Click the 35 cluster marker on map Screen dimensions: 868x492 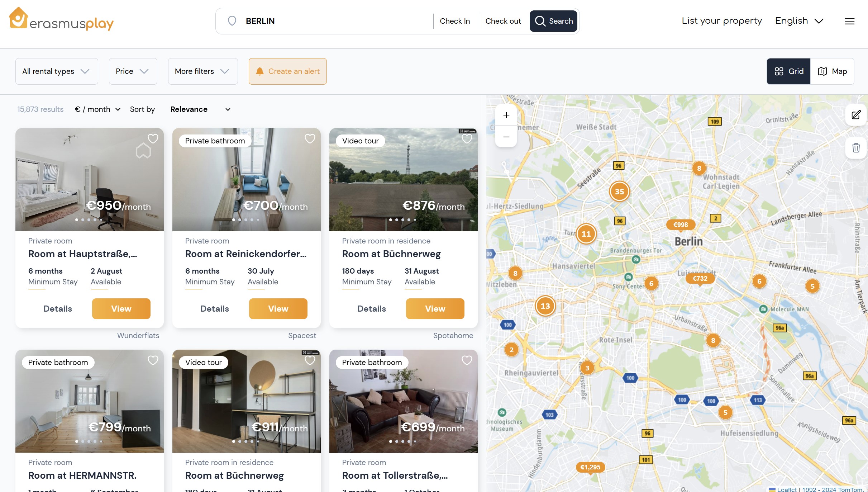tap(619, 192)
